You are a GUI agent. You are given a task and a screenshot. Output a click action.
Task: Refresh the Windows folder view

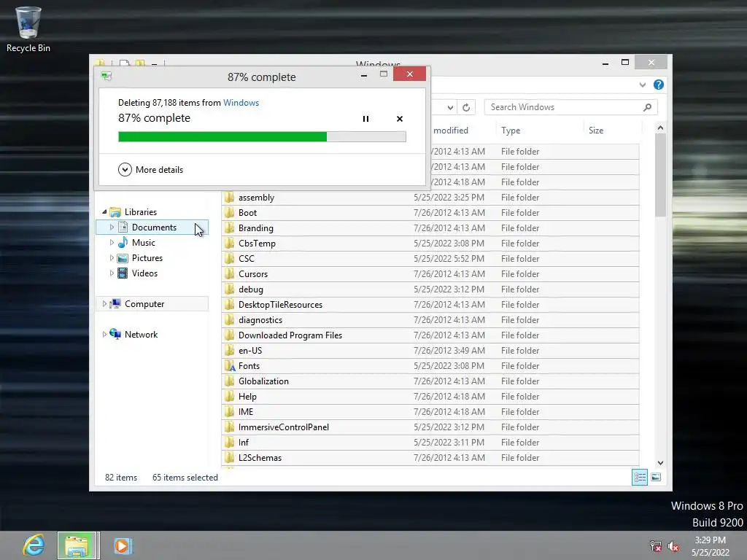pos(466,108)
